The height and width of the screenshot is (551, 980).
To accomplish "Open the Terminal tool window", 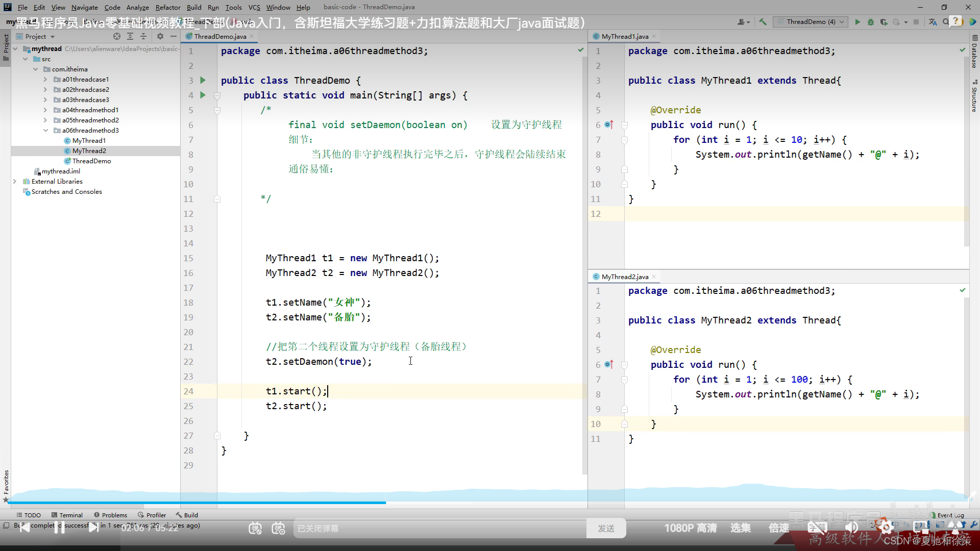I will click(67, 515).
